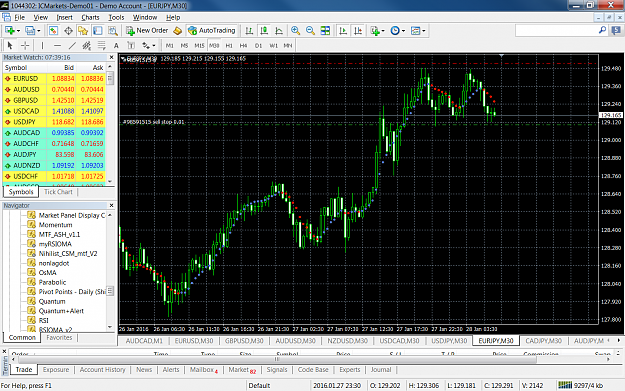
Task: Open the Profiles toolbar icon
Action: (x=30, y=31)
